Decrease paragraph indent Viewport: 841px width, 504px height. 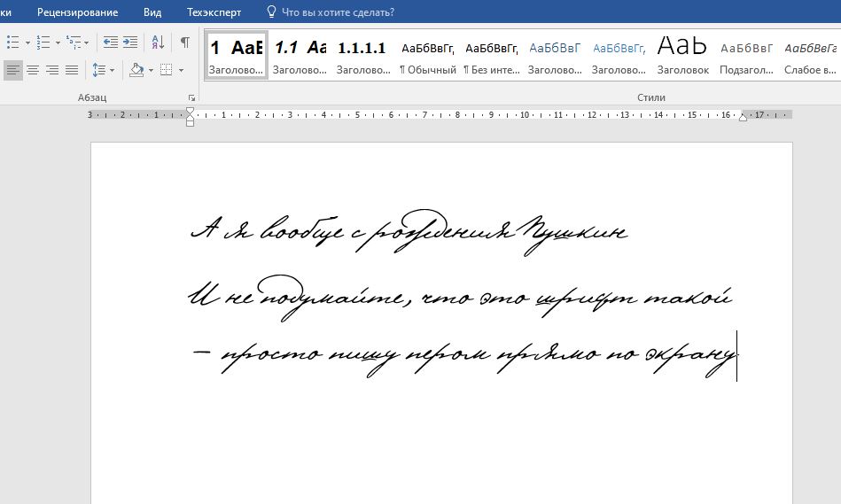pos(111,42)
